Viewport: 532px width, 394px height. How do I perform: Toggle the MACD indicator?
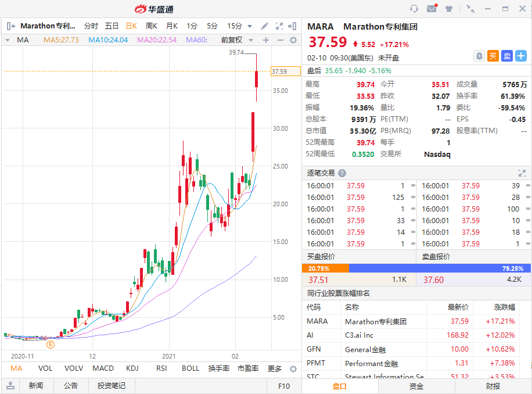tap(103, 368)
